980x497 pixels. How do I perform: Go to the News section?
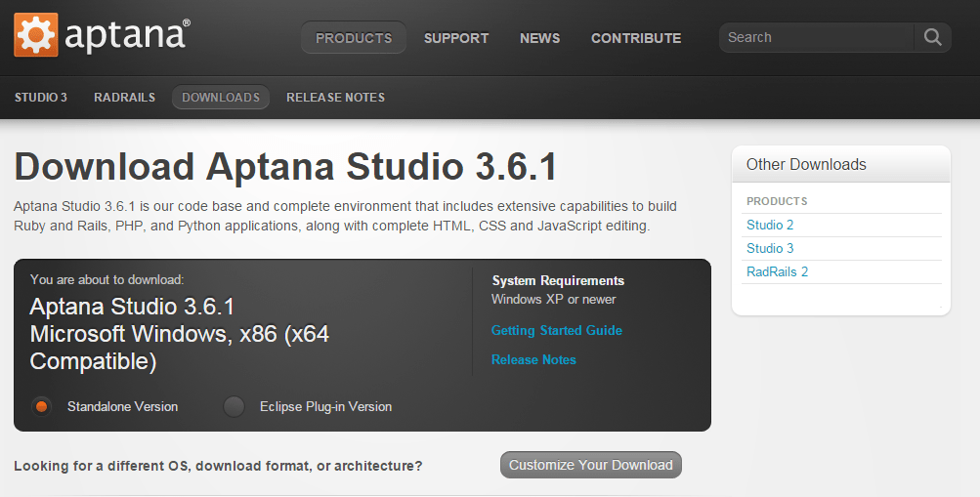point(540,38)
